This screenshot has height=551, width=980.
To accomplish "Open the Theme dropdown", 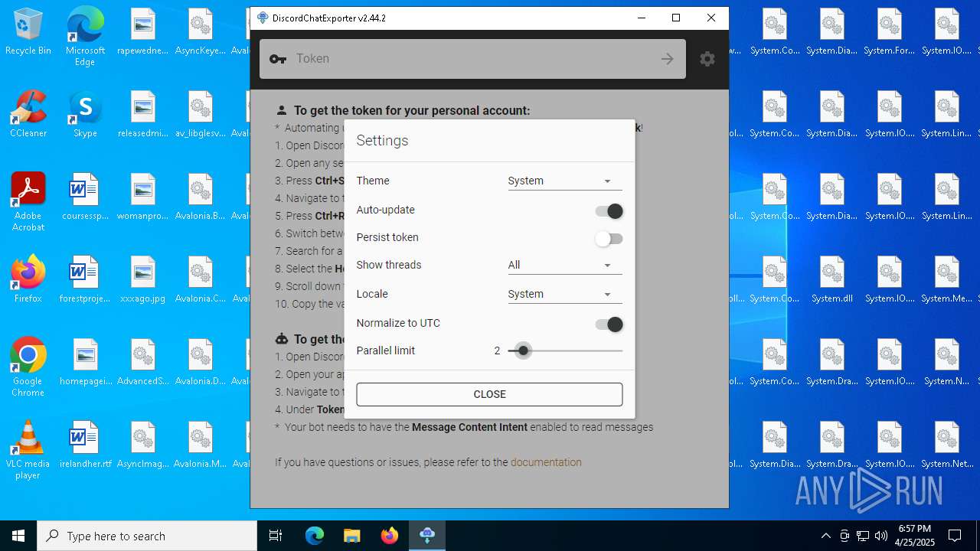I will pos(565,181).
